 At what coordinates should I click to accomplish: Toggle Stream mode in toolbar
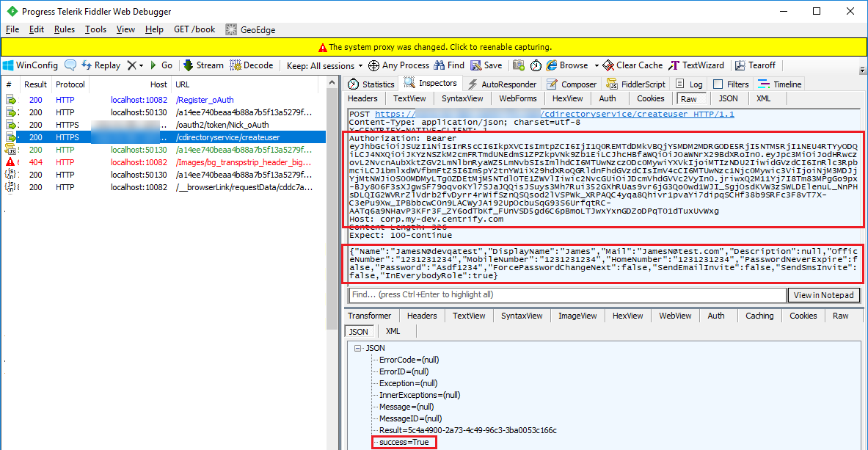point(203,65)
